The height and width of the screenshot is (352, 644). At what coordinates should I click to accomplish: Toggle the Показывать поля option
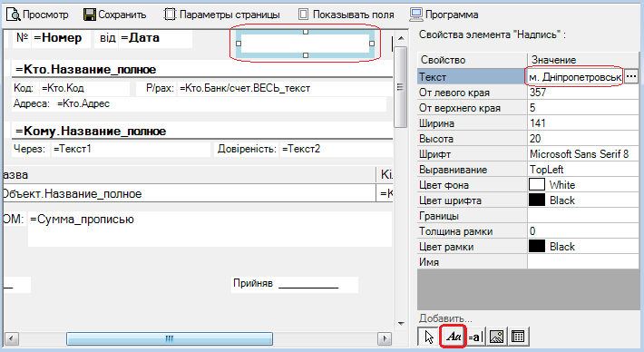[x=346, y=15]
